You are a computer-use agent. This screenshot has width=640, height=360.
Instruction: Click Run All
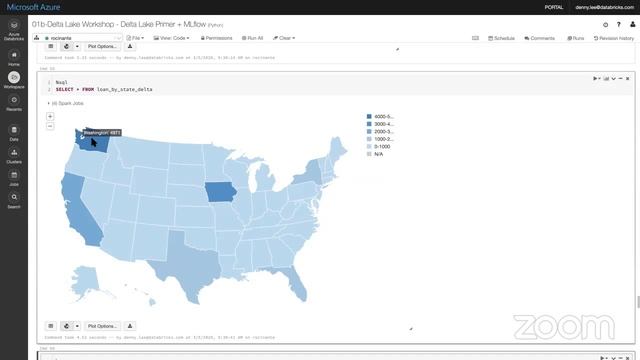(252, 38)
